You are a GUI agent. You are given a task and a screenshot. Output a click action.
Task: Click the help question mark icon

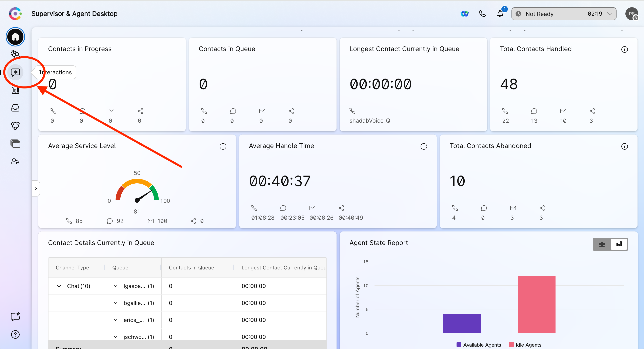coord(15,334)
